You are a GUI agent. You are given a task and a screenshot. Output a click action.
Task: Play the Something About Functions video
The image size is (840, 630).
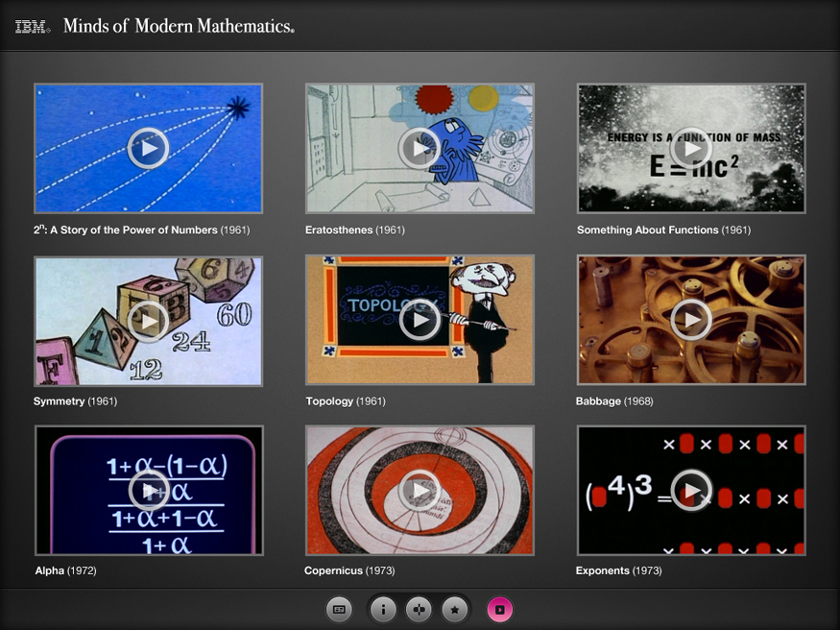click(690, 148)
